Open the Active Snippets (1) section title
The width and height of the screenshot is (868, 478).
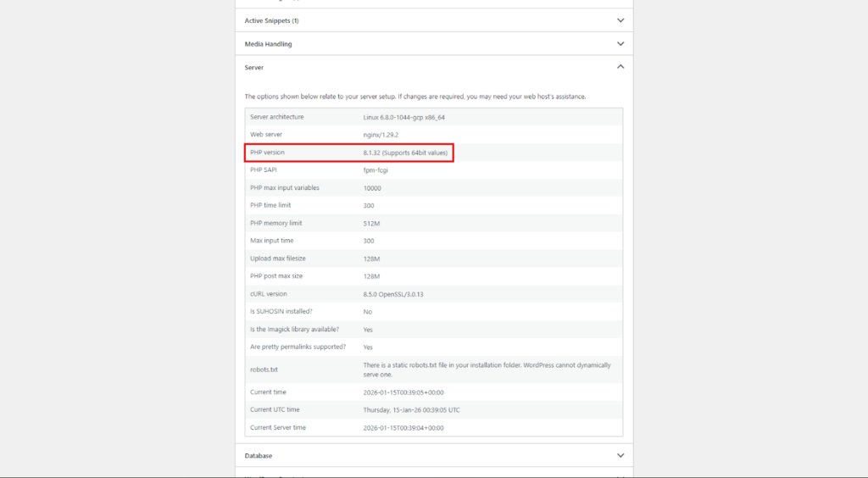[271, 20]
